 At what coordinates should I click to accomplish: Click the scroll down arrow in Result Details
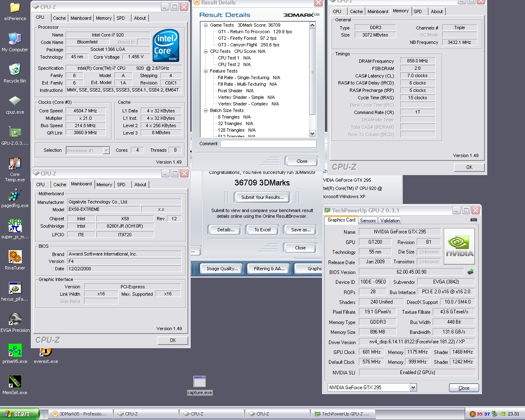point(312,133)
